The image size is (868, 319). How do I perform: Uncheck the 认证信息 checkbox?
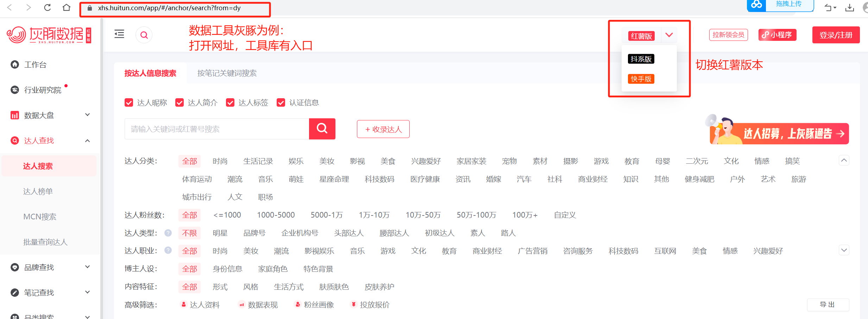point(281,102)
